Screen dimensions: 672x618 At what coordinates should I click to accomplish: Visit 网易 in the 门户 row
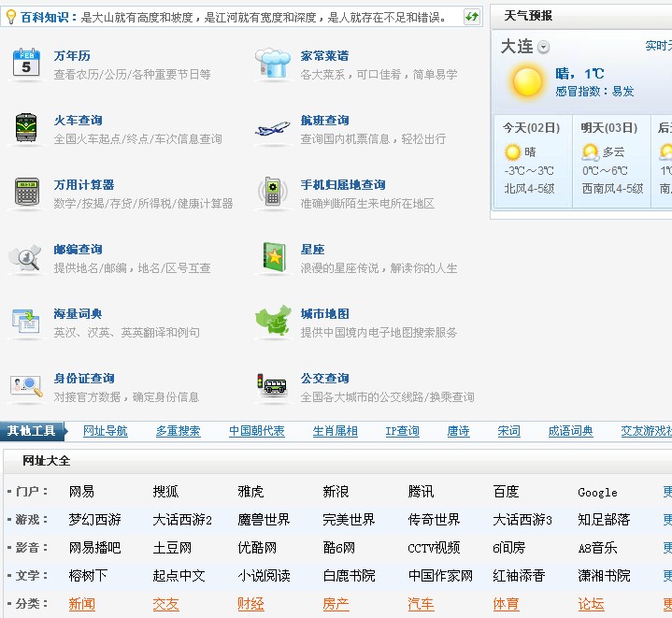point(81,492)
